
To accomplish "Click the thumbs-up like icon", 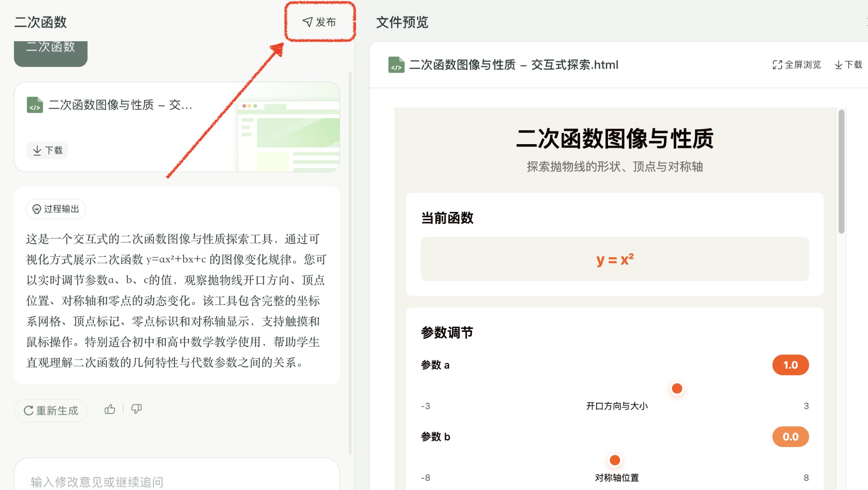I will pos(110,409).
